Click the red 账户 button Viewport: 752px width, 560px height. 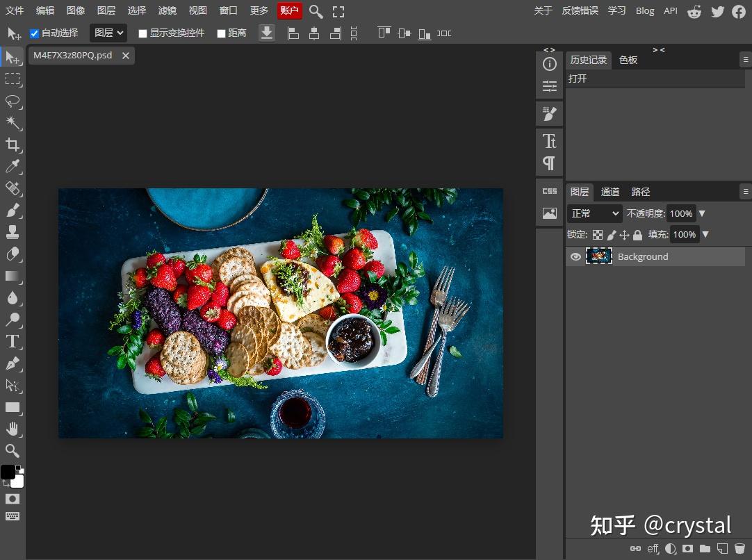click(289, 10)
